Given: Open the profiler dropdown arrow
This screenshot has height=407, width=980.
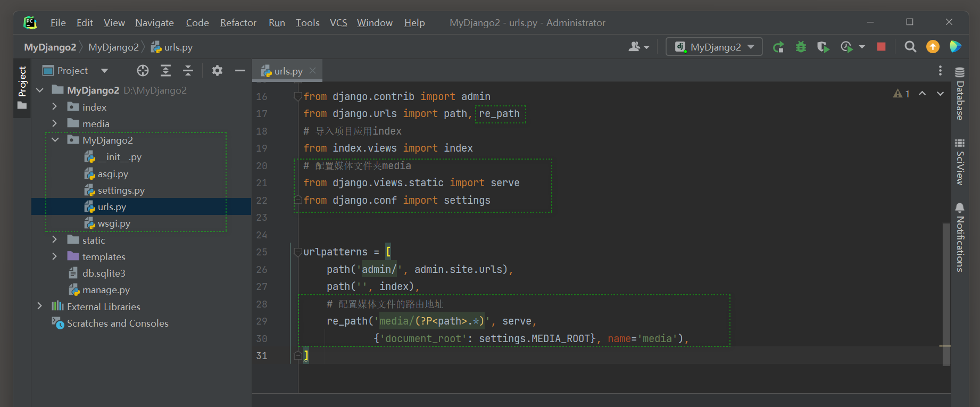Looking at the screenshot, I should pos(862,47).
